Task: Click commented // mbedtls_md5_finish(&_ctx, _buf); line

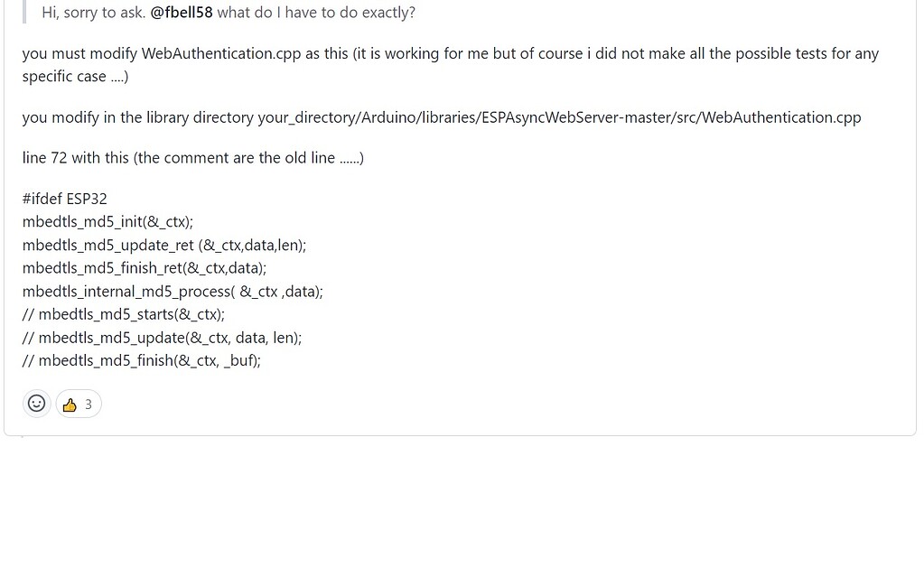Action: tap(142, 360)
